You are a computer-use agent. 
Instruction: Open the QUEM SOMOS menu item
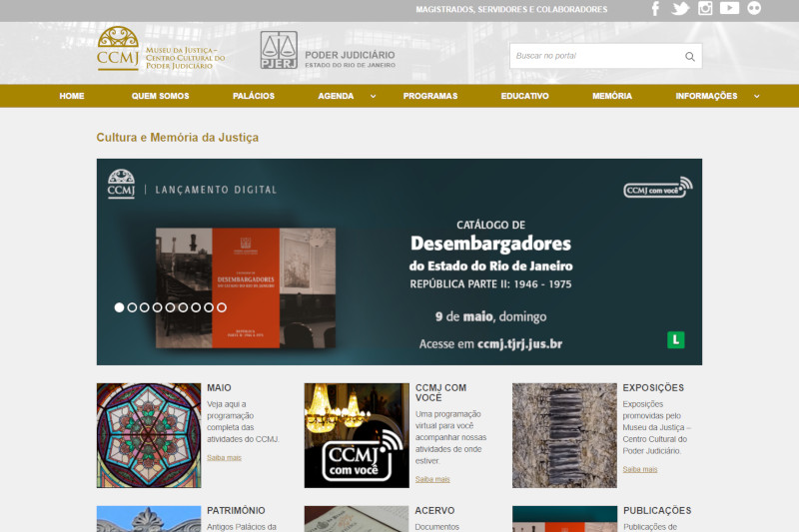click(x=160, y=96)
